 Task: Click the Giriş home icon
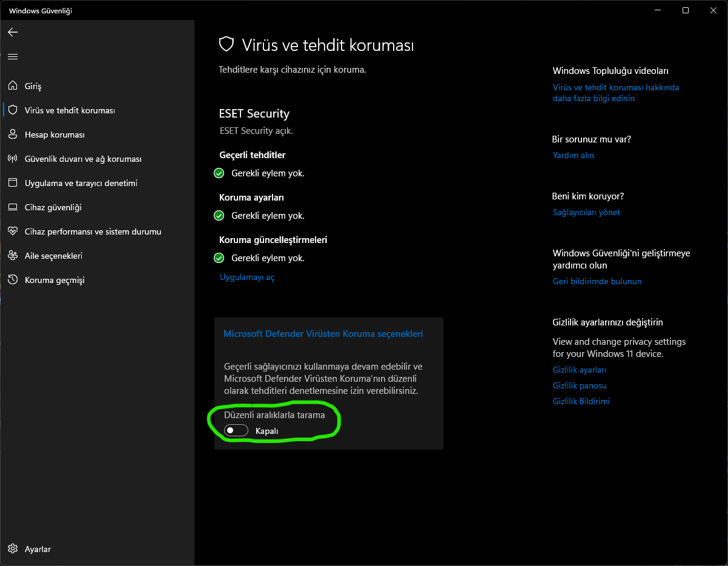[x=13, y=86]
